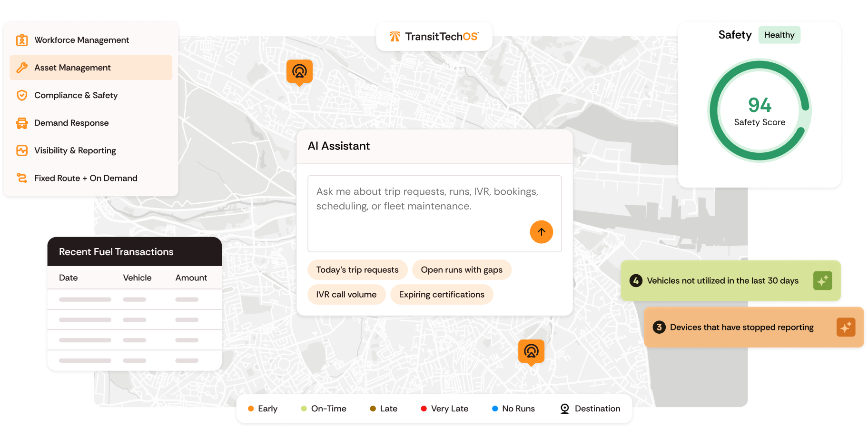Click the Early orange legend dot
This screenshot has height=428, width=868.
pyautogui.click(x=251, y=408)
